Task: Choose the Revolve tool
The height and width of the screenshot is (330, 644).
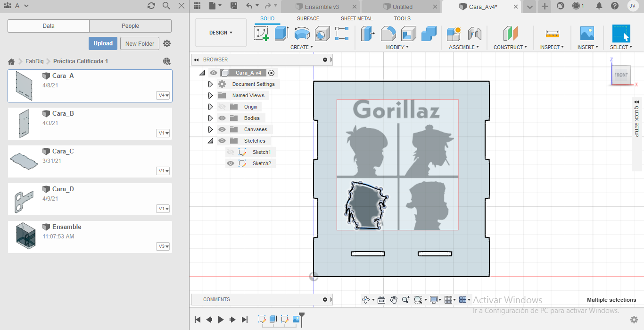Action: point(302,34)
